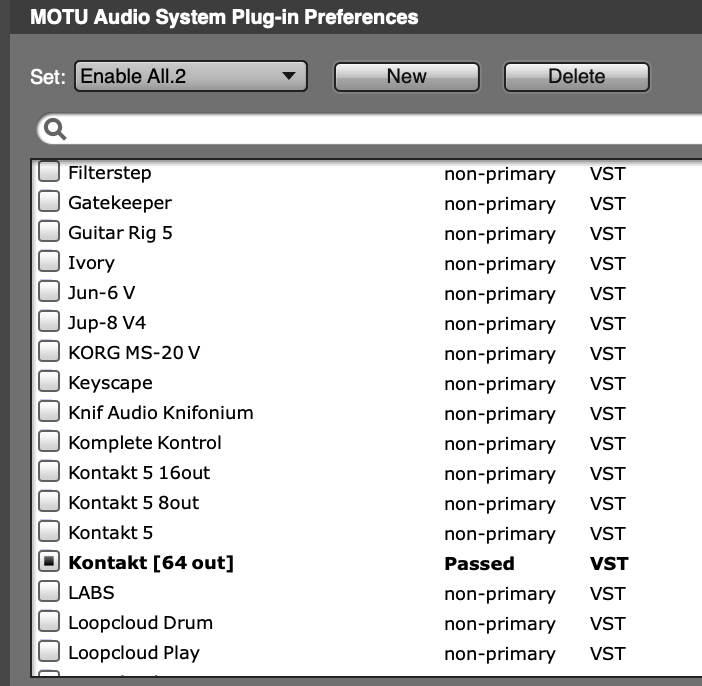Select the Filterstep plug-in name
Viewport: 702px width, 686px height.
110,173
